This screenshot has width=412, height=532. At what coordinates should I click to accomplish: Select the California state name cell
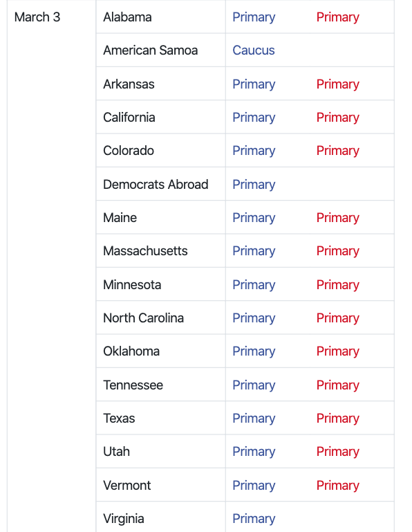click(x=161, y=117)
